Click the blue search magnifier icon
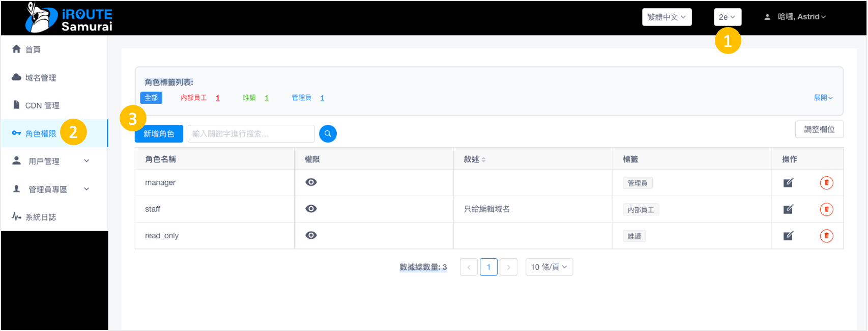 328,134
